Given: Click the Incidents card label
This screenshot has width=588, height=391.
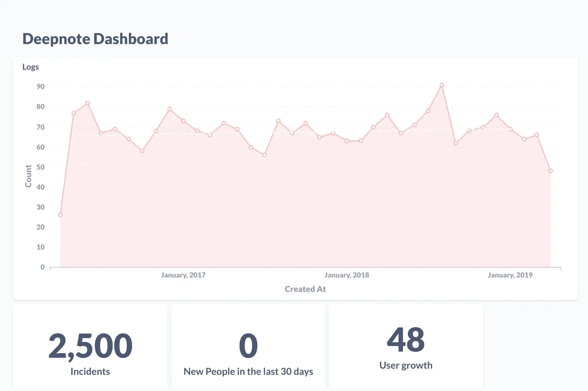Looking at the screenshot, I should click(90, 372).
